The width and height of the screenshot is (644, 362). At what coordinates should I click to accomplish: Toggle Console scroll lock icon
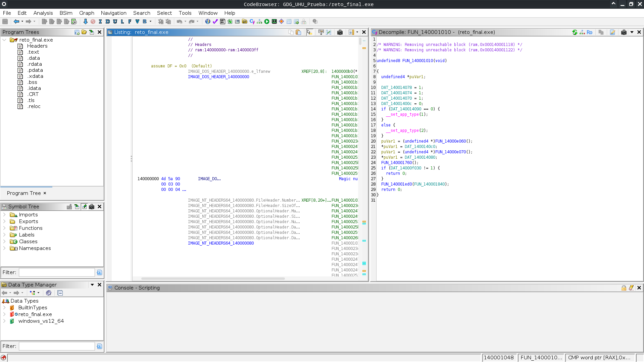tap(624, 288)
